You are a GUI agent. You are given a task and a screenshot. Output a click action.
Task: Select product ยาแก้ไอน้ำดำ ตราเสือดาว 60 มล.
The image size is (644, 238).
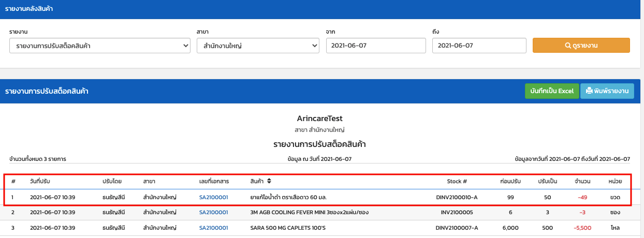(288, 197)
